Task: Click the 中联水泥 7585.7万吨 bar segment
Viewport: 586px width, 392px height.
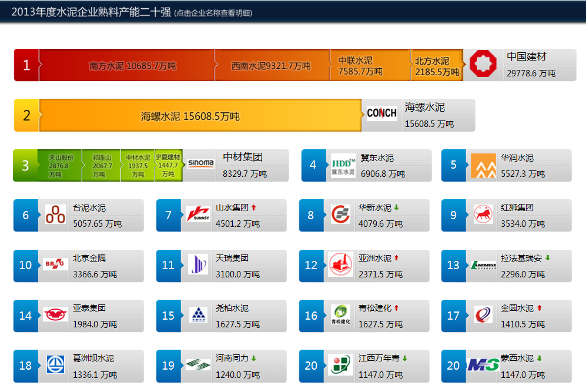Action: pyautogui.click(x=370, y=65)
